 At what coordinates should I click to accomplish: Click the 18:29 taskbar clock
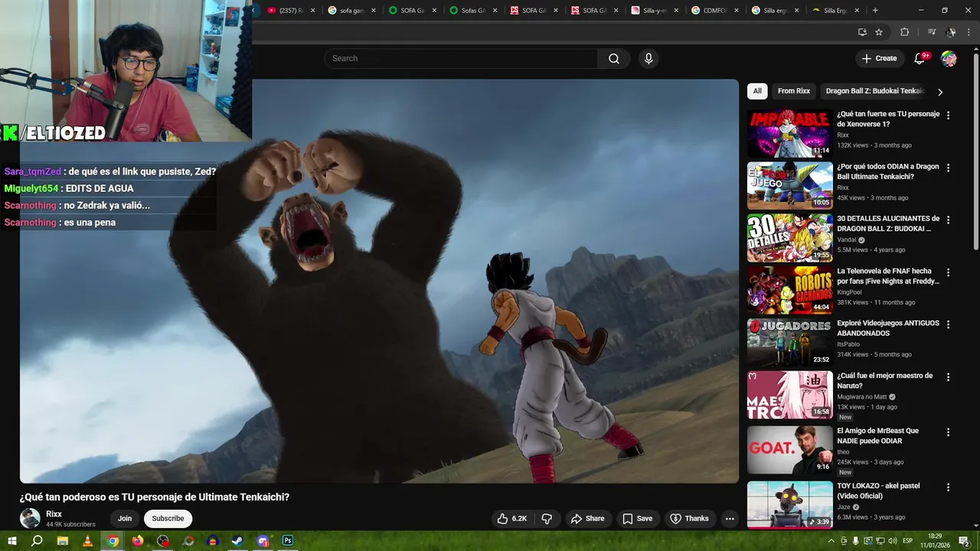click(935, 536)
